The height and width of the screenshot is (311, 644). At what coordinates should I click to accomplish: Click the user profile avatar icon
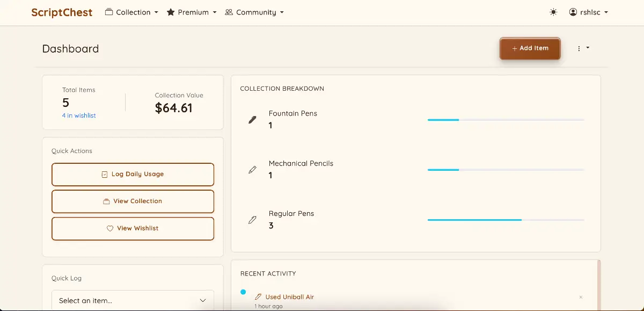[x=573, y=12]
